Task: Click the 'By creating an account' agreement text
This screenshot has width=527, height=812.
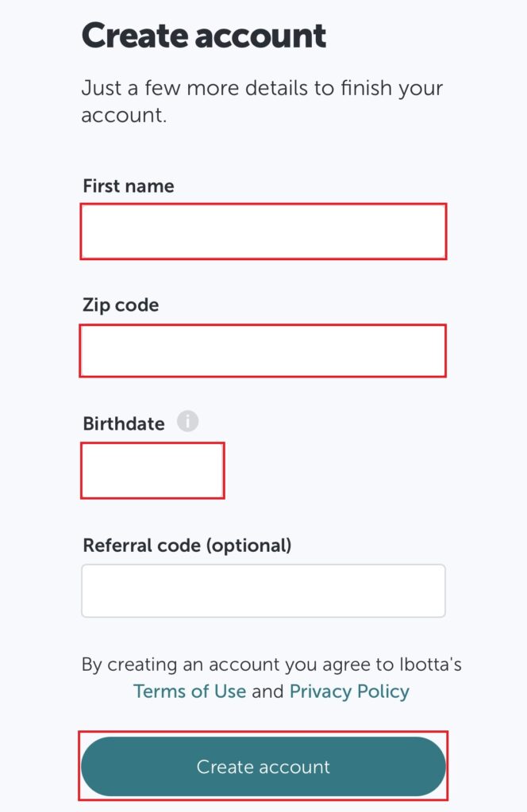Action: click(x=271, y=664)
